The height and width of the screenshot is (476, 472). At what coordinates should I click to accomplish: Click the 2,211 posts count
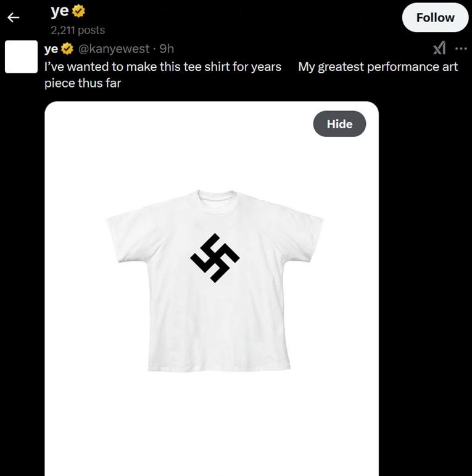click(78, 30)
